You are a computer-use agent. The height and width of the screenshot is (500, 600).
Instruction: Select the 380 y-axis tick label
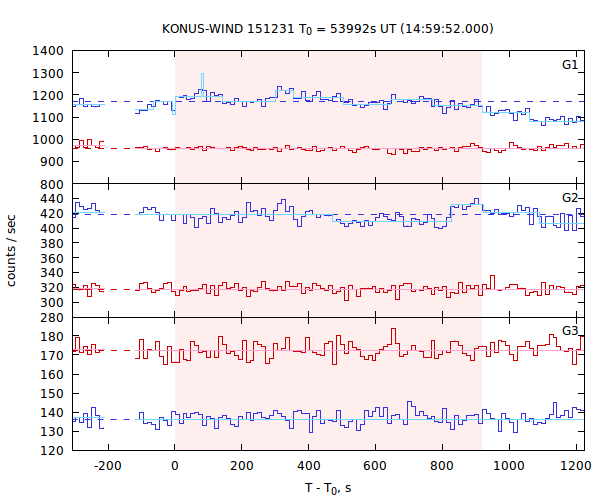[52, 243]
